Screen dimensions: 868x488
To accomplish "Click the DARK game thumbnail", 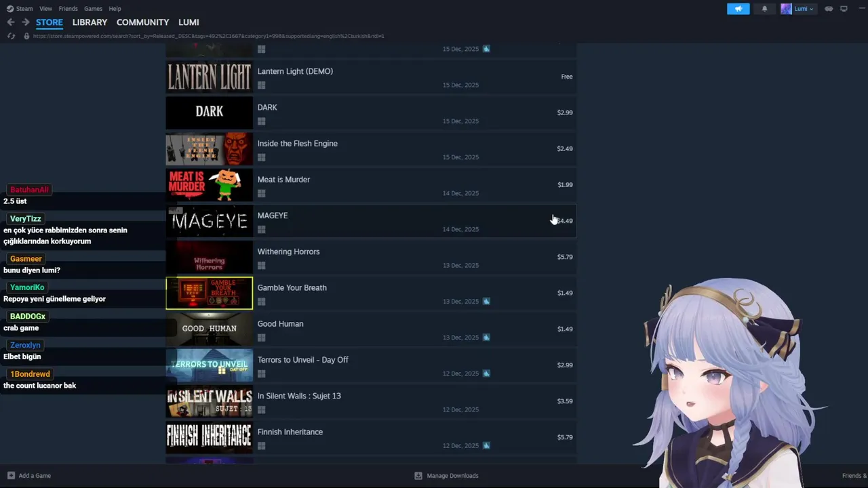I will pyautogui.click(x=209, y=113).
